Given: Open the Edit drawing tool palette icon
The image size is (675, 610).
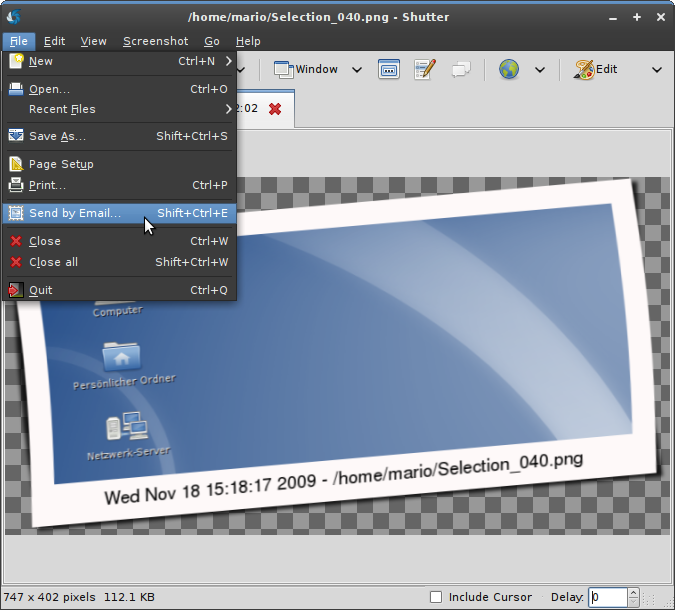Looking at the screenshot, I should (596, 69).
